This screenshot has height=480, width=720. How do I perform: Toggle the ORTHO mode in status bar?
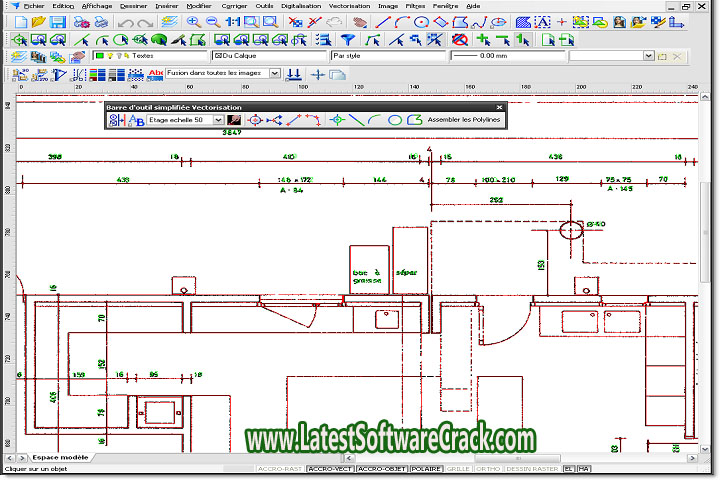coord(489,468)
